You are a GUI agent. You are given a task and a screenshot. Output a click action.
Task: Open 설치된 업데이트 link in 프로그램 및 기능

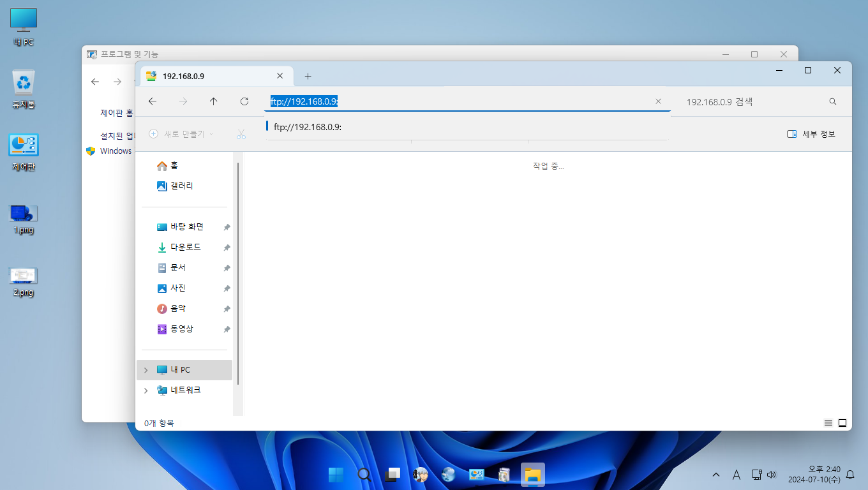click(118, 135)
